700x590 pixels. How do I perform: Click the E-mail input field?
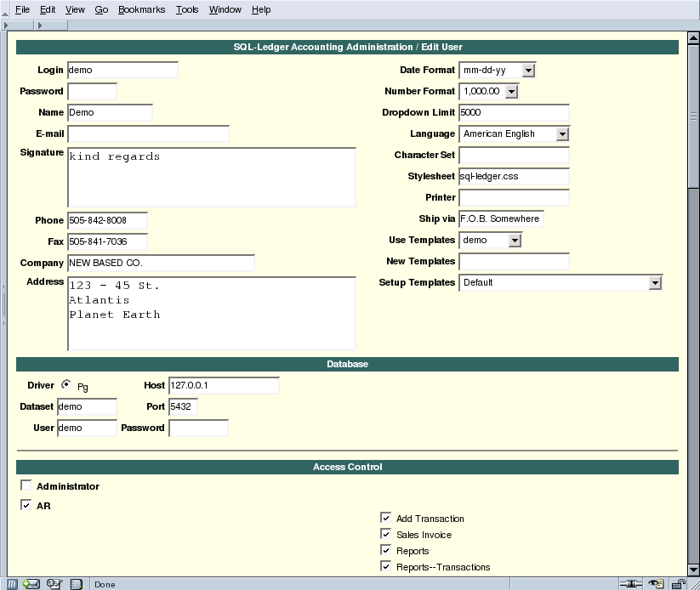tap(149, 133)
